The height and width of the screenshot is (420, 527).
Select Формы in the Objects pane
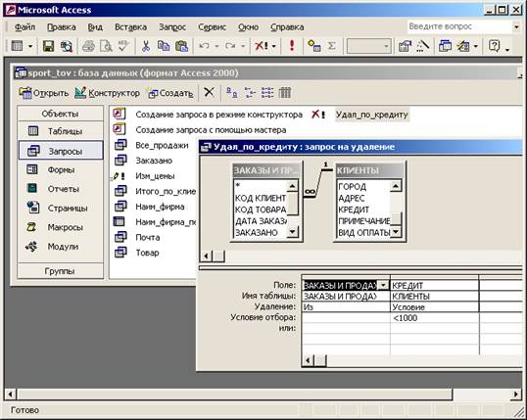[61, 169]
